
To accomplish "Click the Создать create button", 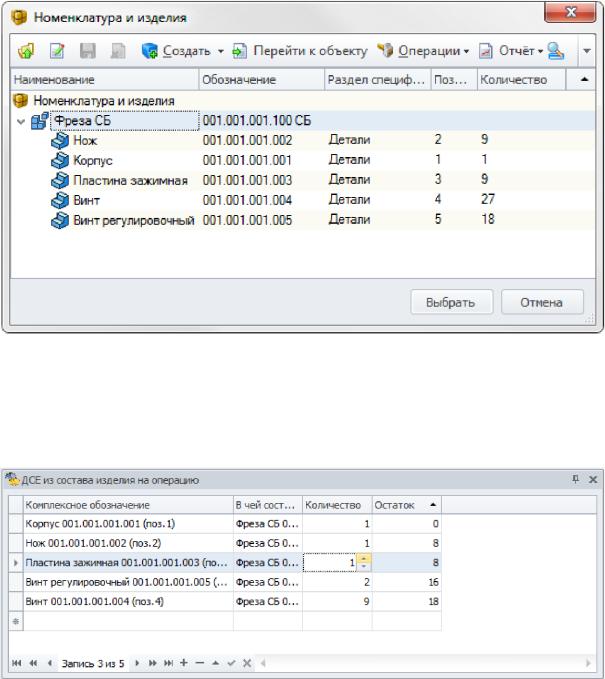I will click(176, 51).
